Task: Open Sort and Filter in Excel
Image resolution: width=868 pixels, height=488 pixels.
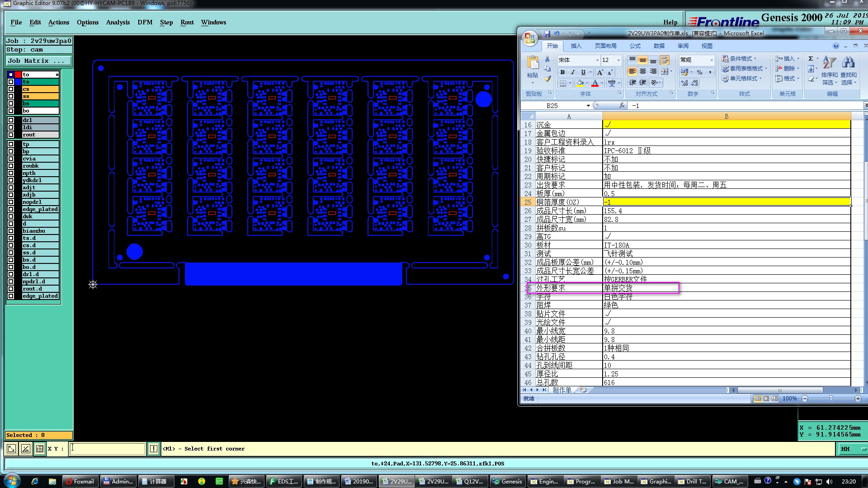Action: 830,70
